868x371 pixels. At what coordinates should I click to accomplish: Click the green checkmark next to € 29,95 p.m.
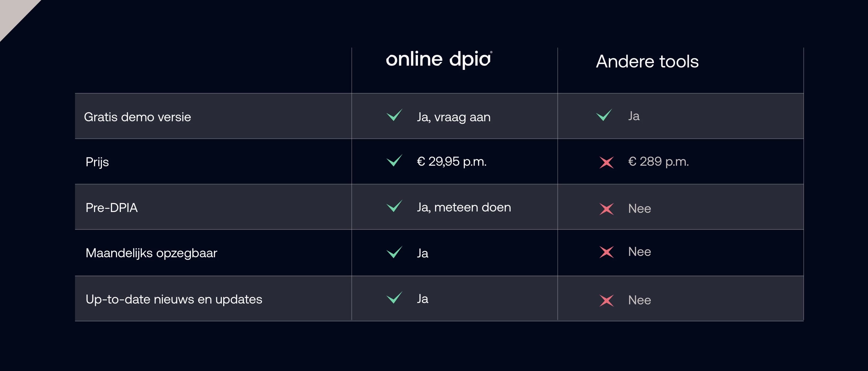point(394,161)
